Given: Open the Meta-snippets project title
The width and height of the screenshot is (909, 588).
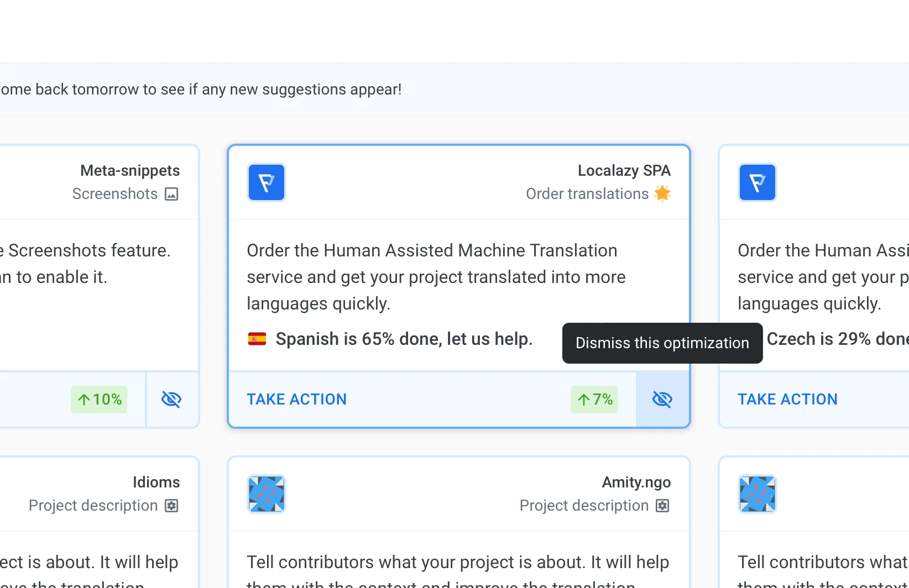Looking at the screenshot, I should coord(130,170).
